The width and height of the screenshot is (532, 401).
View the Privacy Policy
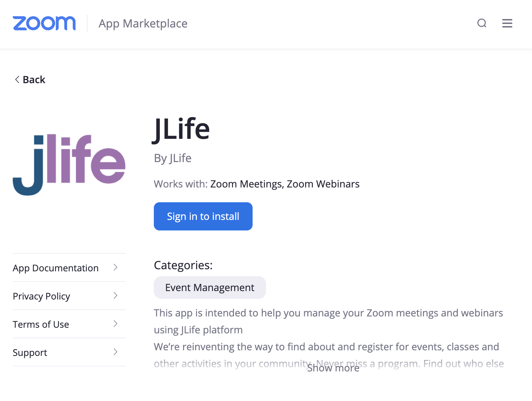[41, 296]
